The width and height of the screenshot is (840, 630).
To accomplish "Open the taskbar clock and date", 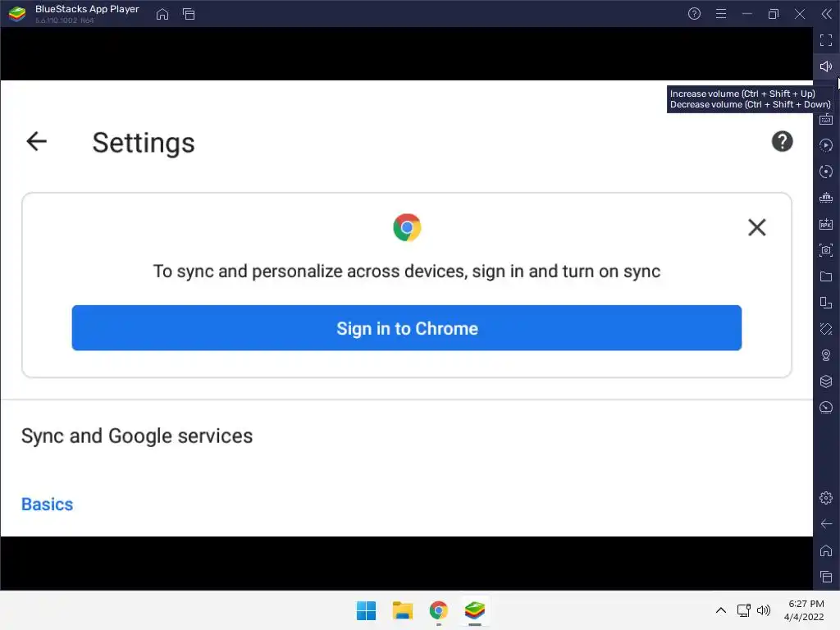I will pyautogui.click(x=804, y=610).
